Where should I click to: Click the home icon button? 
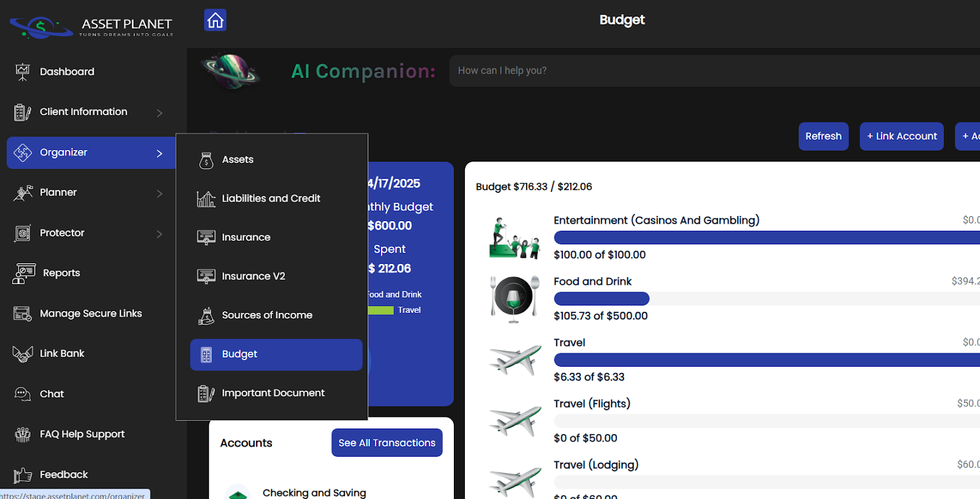coord(215,20)
